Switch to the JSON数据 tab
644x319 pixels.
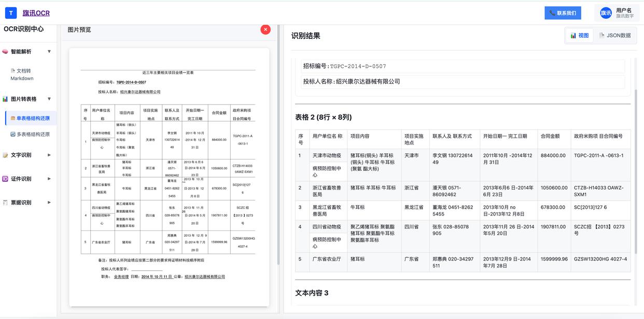(x=615, y=36)
